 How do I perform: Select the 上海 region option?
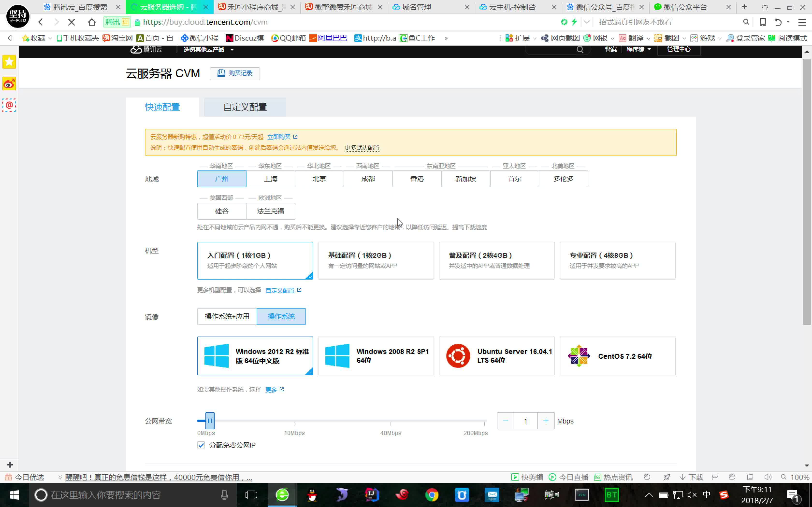(270, 179)
